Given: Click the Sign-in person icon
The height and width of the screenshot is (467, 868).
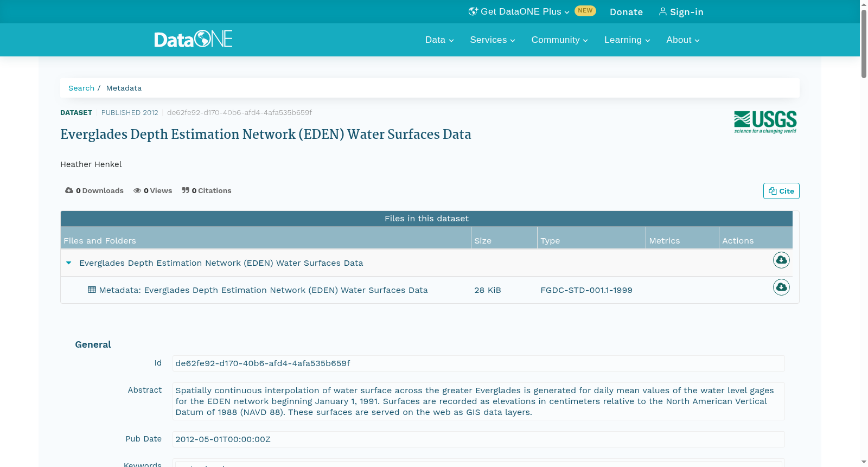Looking at the screenshot, I should (663, 11).
